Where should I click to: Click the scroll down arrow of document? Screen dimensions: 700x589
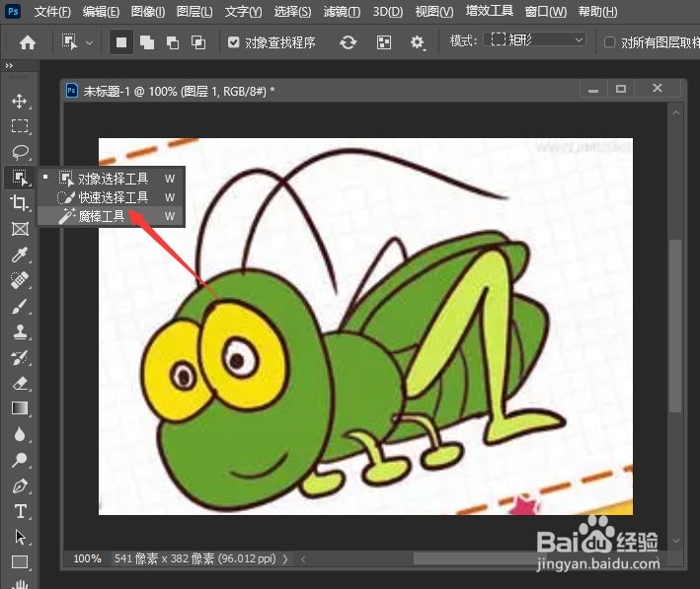(676, 541)
